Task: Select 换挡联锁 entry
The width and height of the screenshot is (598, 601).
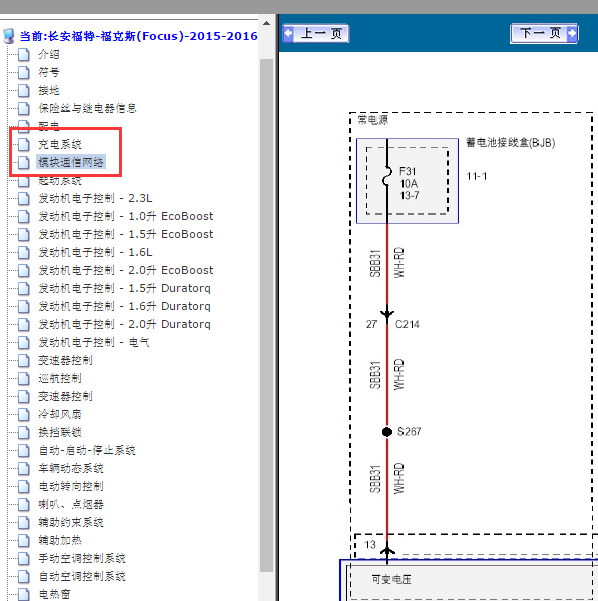Action: (60, 433)
